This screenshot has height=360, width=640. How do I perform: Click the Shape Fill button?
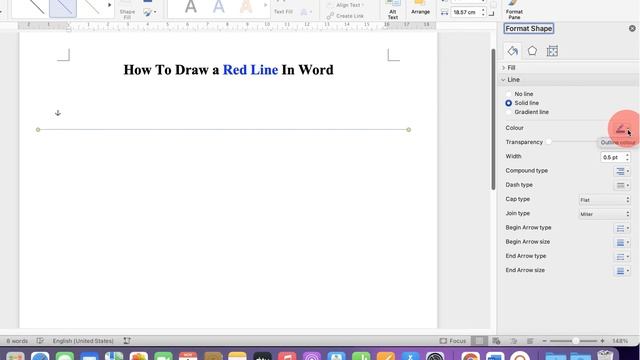pyautogui.click(x=127, y=10)
